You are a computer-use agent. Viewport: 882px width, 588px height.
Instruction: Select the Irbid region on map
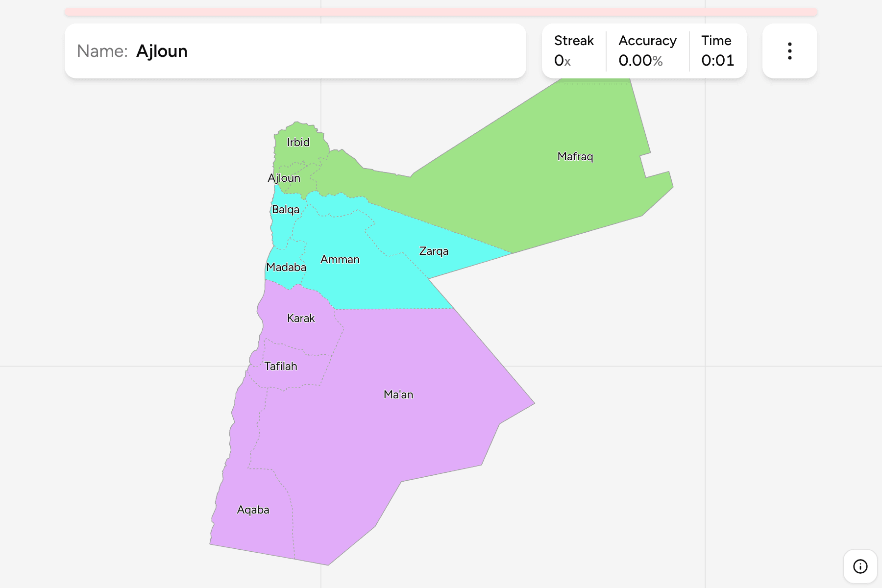298,143
